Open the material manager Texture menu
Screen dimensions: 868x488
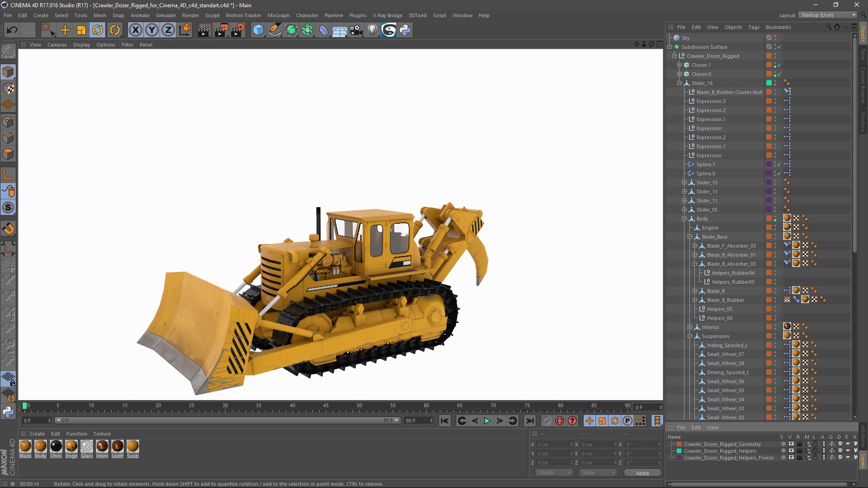pos(102,434)
